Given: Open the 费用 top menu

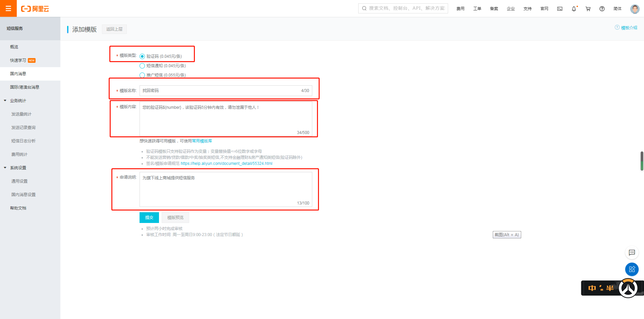Looking at the screenshot, I should click(461, 9).
